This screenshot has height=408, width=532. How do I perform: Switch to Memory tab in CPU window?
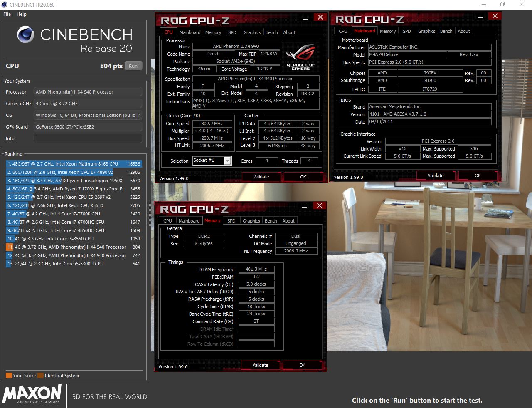213,32
